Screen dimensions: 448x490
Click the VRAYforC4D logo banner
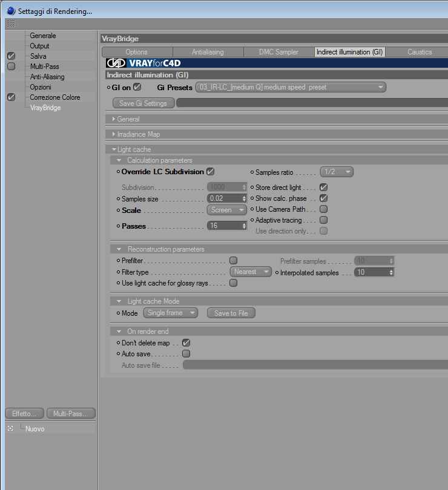(143, 63)
